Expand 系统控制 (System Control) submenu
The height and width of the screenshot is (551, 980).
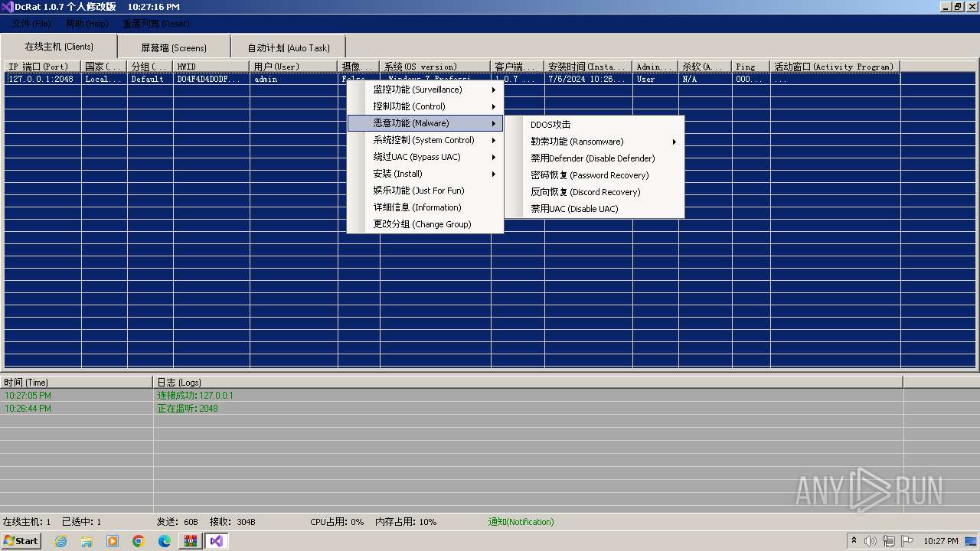[x=426, y=140]
